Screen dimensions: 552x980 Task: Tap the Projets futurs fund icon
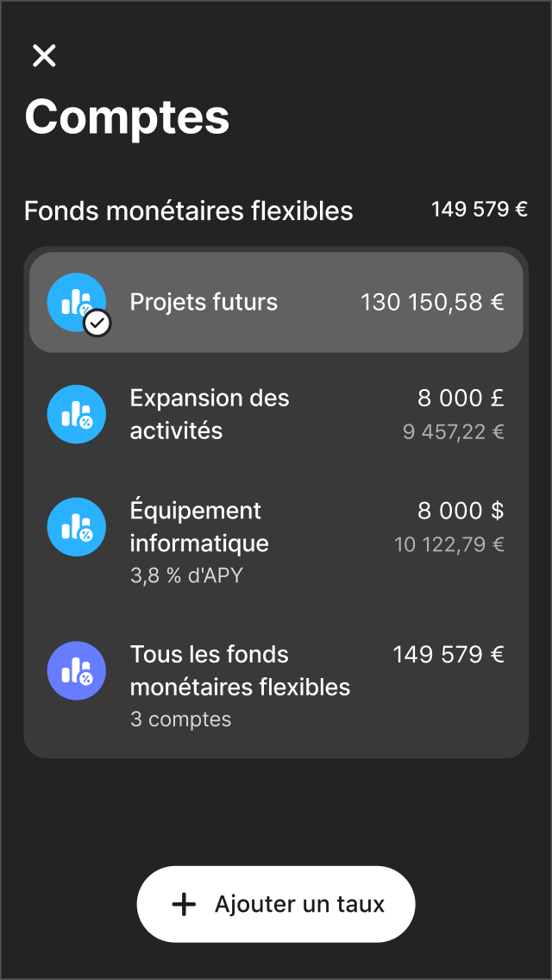tap(76, 302)
